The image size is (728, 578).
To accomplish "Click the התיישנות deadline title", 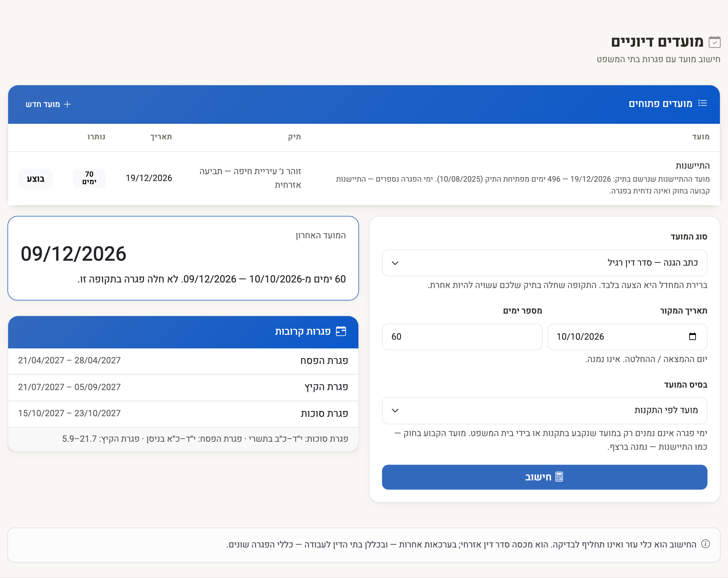I will coord(693,166).
